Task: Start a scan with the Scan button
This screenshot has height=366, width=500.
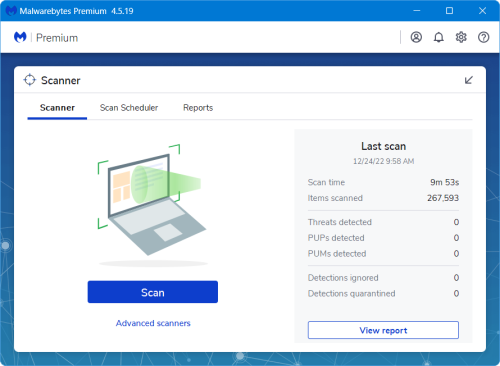Action: [x=153, y=292]
